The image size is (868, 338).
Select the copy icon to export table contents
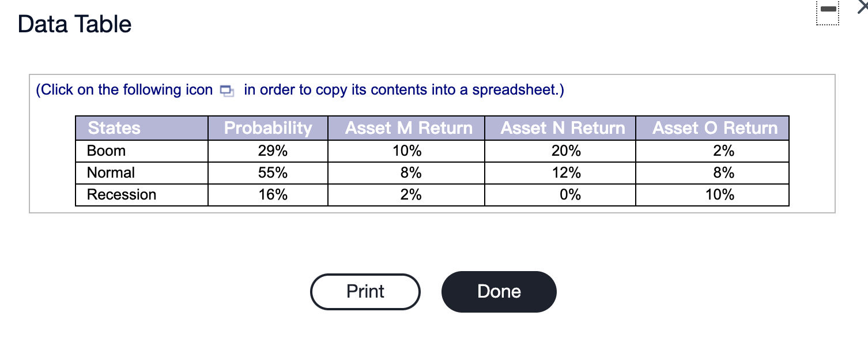click(227, 91)
